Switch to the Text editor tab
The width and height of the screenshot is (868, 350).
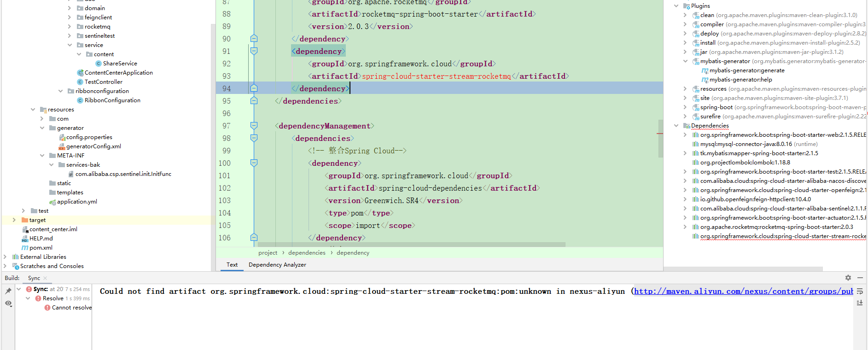[x=232, y=265]
